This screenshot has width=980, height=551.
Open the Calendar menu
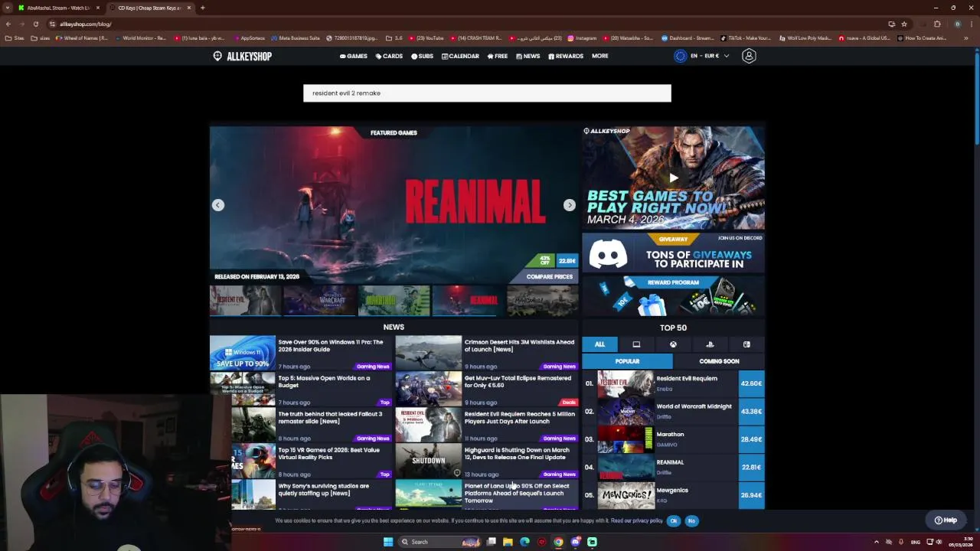coord(460,56)
